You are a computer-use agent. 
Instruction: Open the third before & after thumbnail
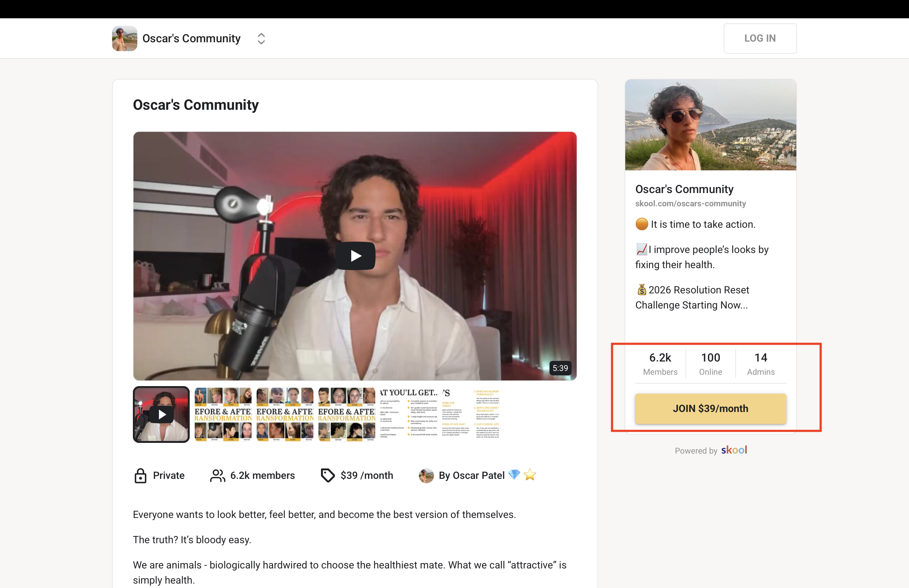tap(285, 414)
